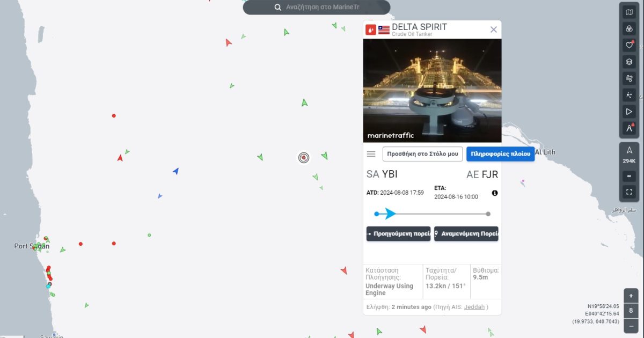Click Πληροφορίες πλοίου button
The height and width of the screenshot is (338, 644).
pyautogui.click(x=500, y=154)
